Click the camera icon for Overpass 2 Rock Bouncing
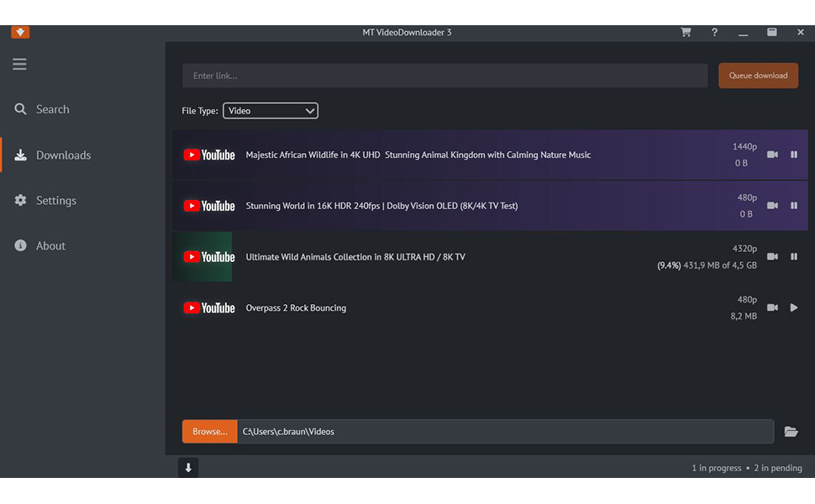The width and height of the screenshot is (815, 504). coord(772,307)
